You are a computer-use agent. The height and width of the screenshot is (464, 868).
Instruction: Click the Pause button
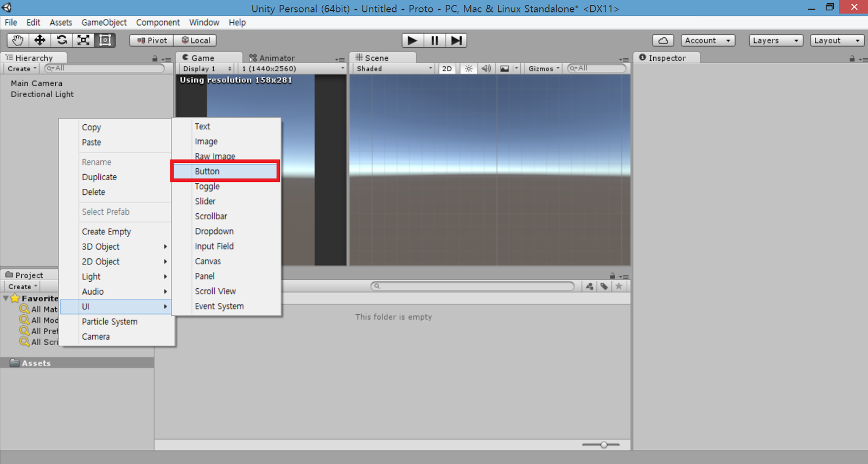click(x=435, y=40)
